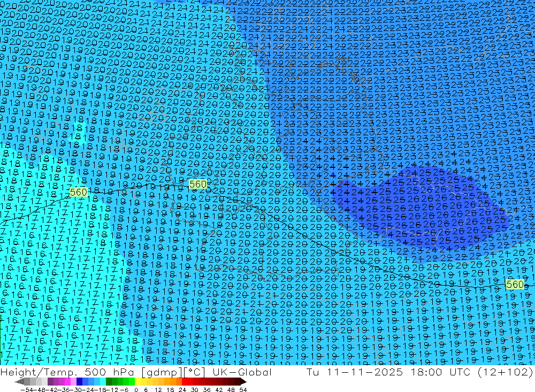
Task: Select the Height/Temp. 500 hPa title text
Action: 67,372
